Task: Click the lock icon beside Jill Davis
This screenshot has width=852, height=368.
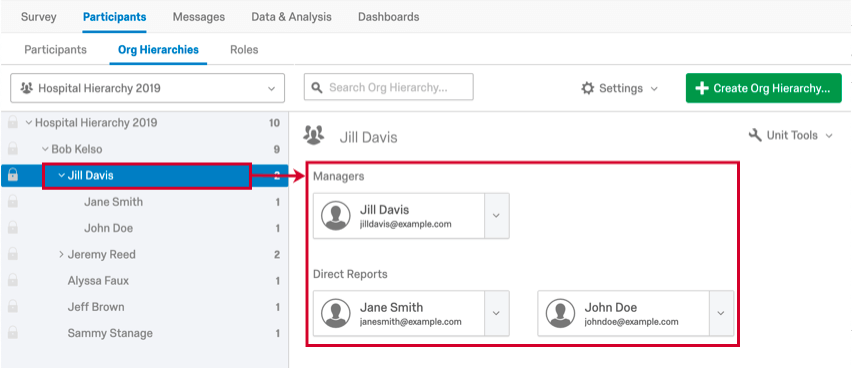Action: pos(12,175)
